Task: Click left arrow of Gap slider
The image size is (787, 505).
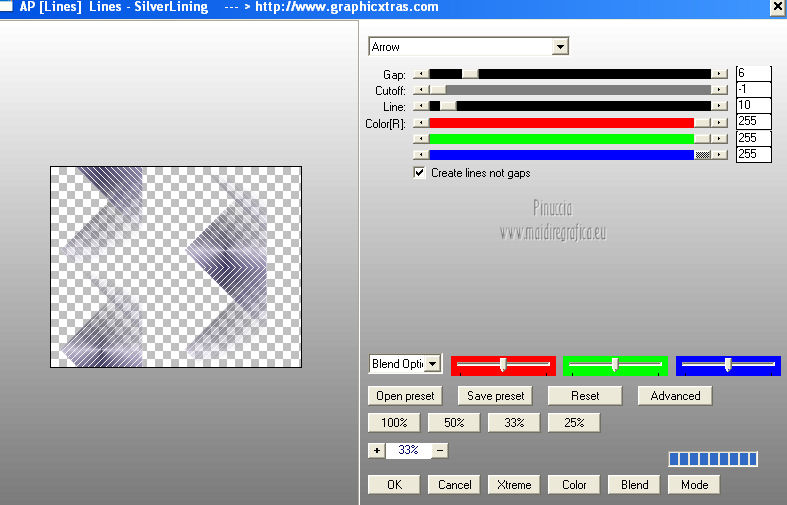Action: pyautogui.click(x=421, y=74)
